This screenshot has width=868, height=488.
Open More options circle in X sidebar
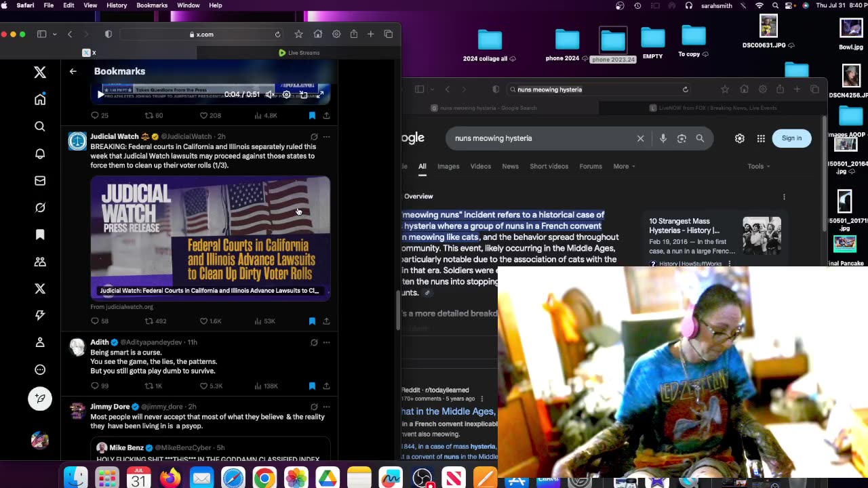click(40, 369)
